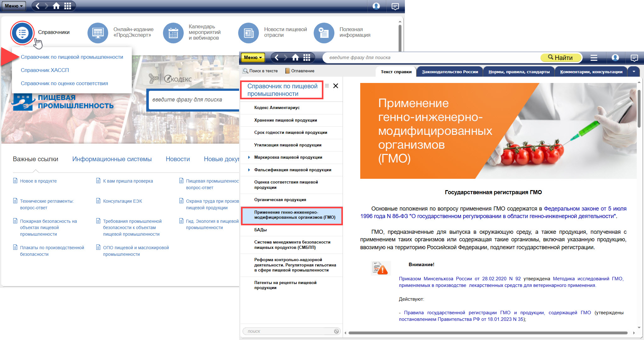
Task: Open Календарь мероприятий и вебинаров icon
Action: click(x=173, y=33)
